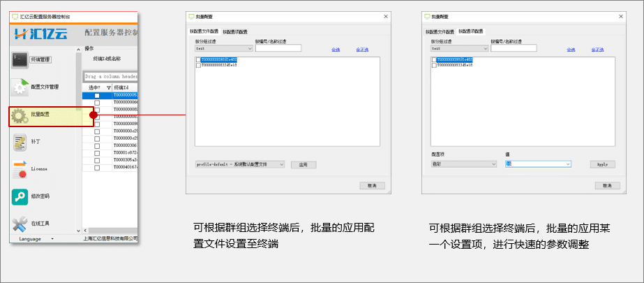The image size is (644, 283).
Task: Expand the Language dropdown at sidebar bottom
Action: (52, 238)
